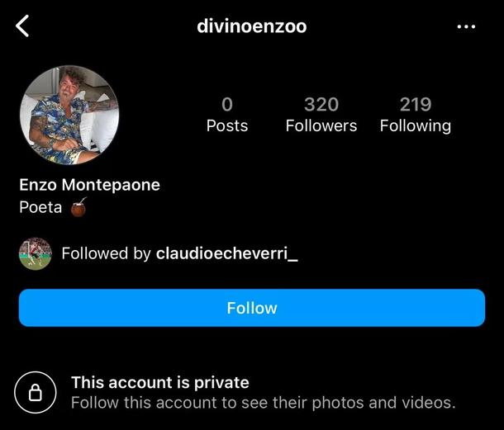Tap the Poeta bio text

[40, 207]
